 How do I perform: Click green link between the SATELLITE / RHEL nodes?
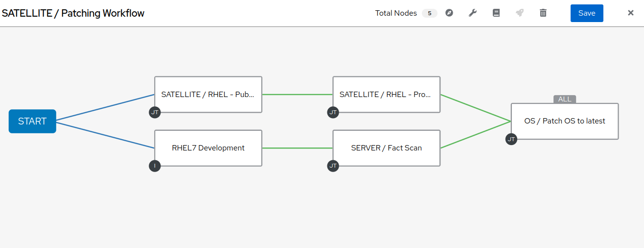tap(298, 95)
